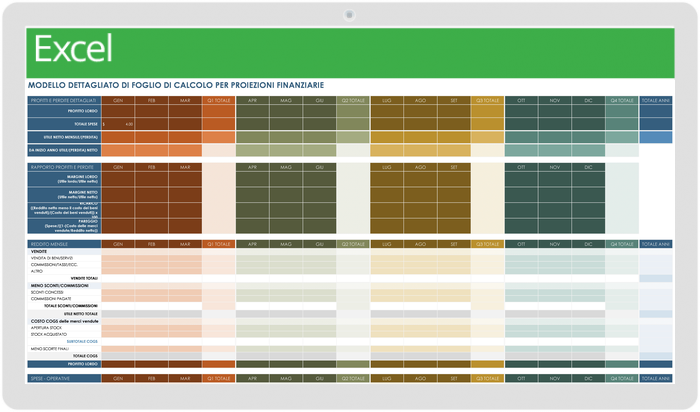Select Q2 TOTALE header in Profitti e perdite dettagliati

(353, 100)
